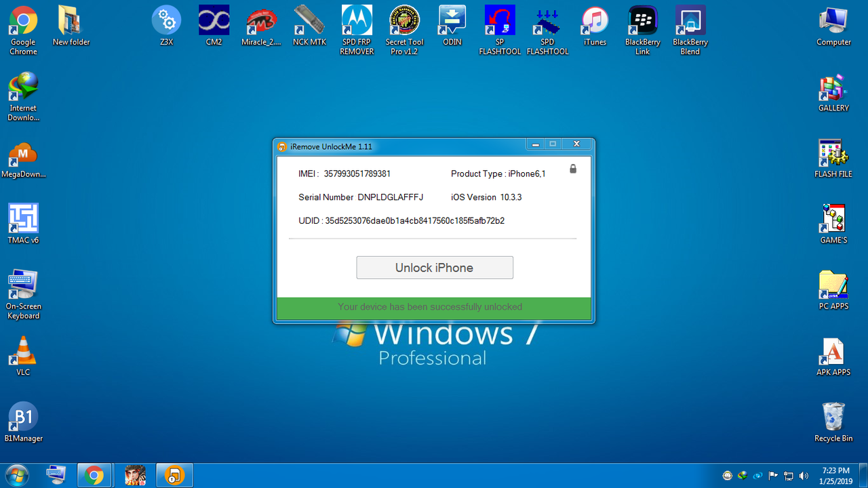Click the round monkey-face tray icon
This screenshot has width=868, height=488.
pos(727,475)
